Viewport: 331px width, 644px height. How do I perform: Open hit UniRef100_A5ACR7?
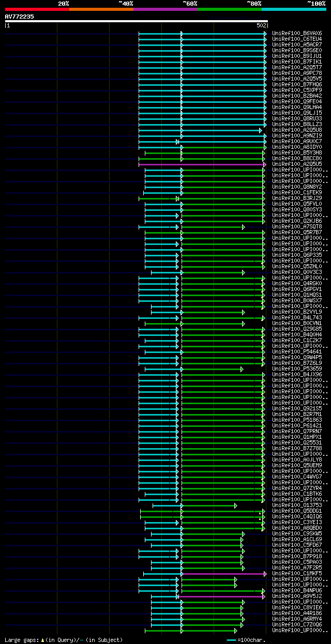click(297, 44)
